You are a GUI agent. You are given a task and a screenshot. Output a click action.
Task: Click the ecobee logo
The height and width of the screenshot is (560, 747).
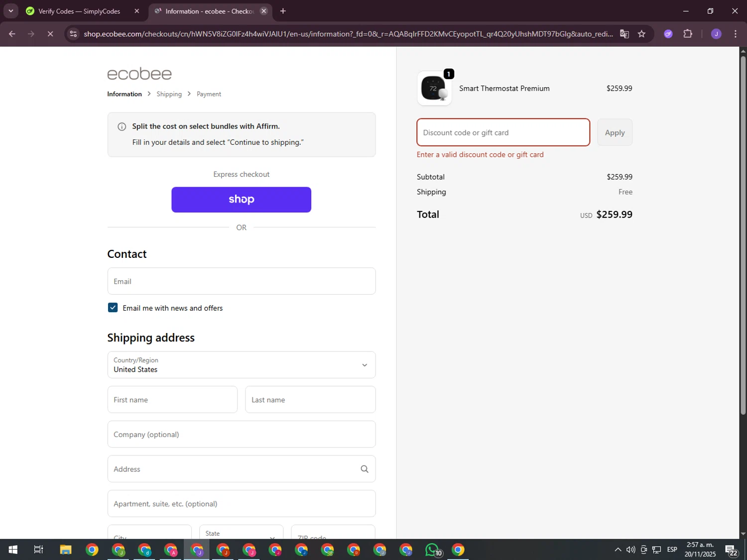click(x=139, y=74)
